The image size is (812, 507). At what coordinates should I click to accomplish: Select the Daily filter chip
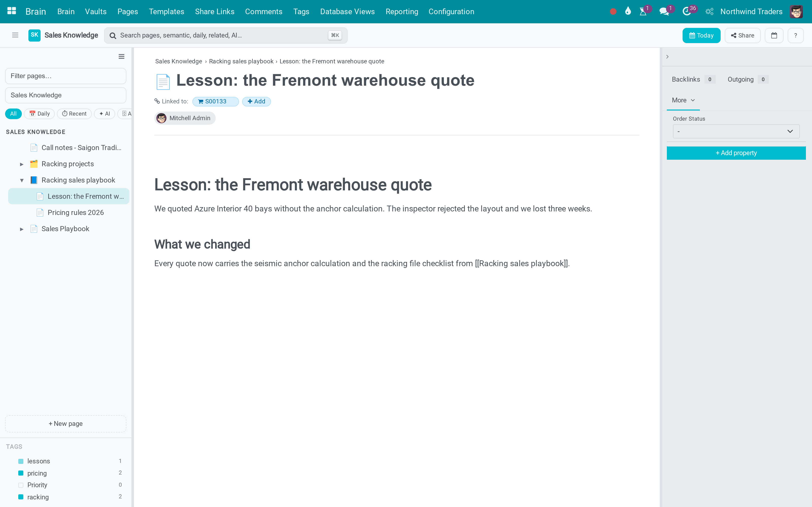click(40, 114)
